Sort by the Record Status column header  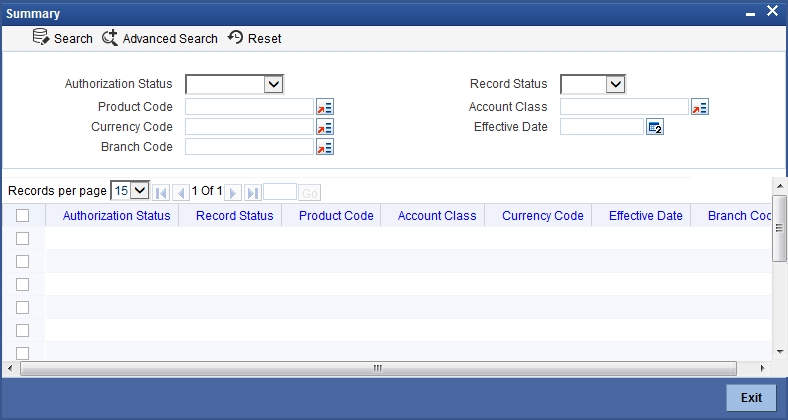pos(235,216)
